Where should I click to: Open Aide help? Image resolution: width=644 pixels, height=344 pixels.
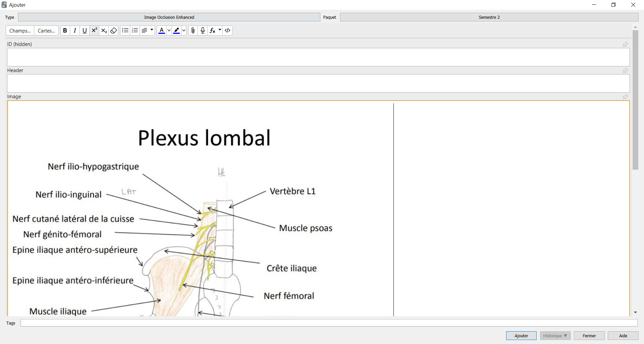pos(623,336)
